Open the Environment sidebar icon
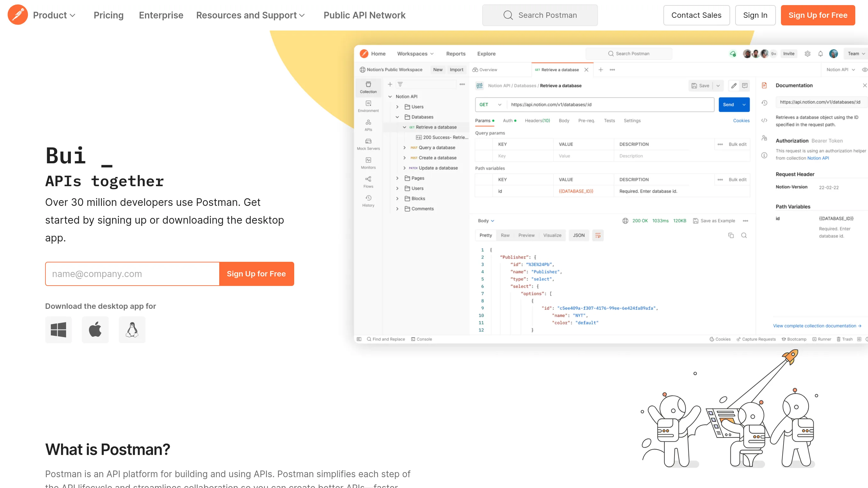Image resolution: width=868 pixels, height=488 pixels. (x=368, y=106)
